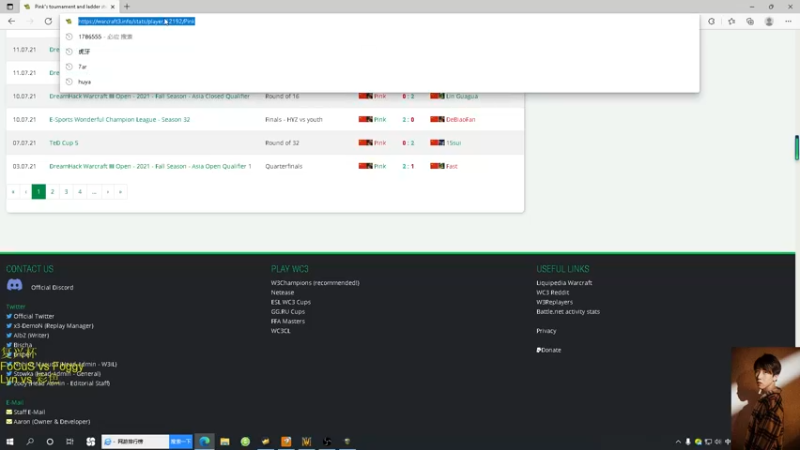Open the TeD Cup 5 tournament link
Screen dimensions: 800x450
pos(64,143)
